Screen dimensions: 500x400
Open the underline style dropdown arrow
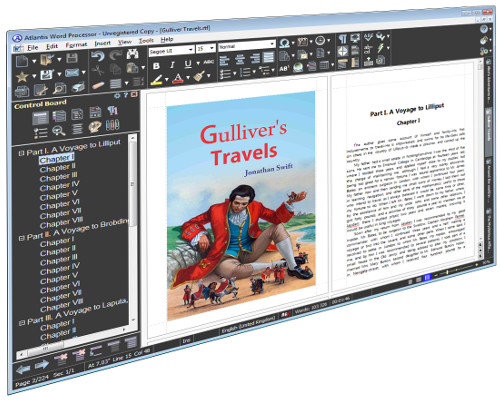(x=198, y=63)
